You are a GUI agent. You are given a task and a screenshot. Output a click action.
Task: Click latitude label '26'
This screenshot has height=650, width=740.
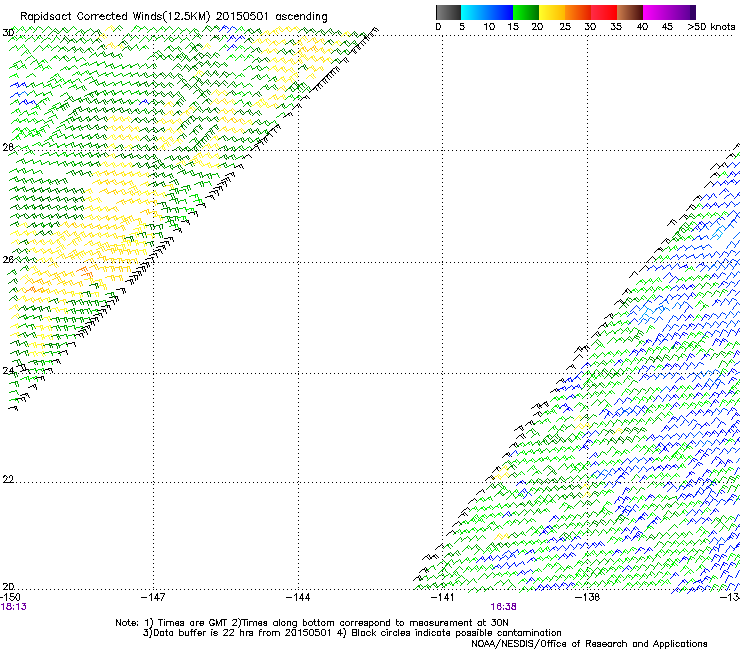[8, 260]
